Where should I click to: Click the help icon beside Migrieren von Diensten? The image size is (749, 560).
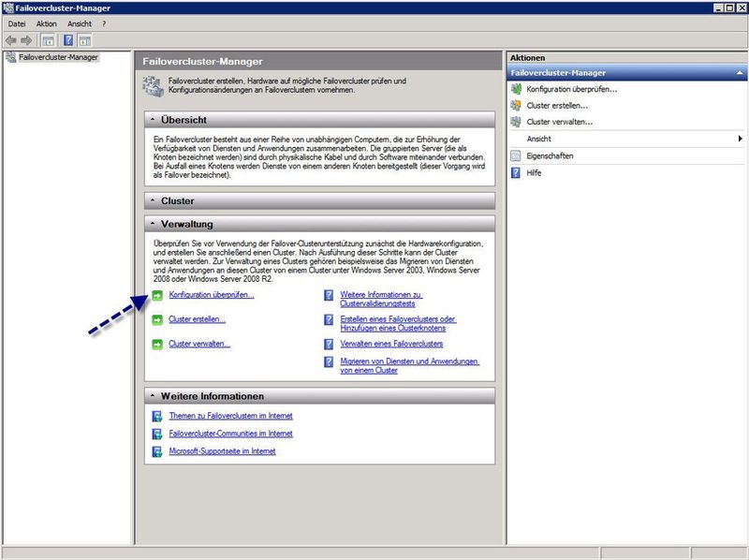(x=329, y=361)
